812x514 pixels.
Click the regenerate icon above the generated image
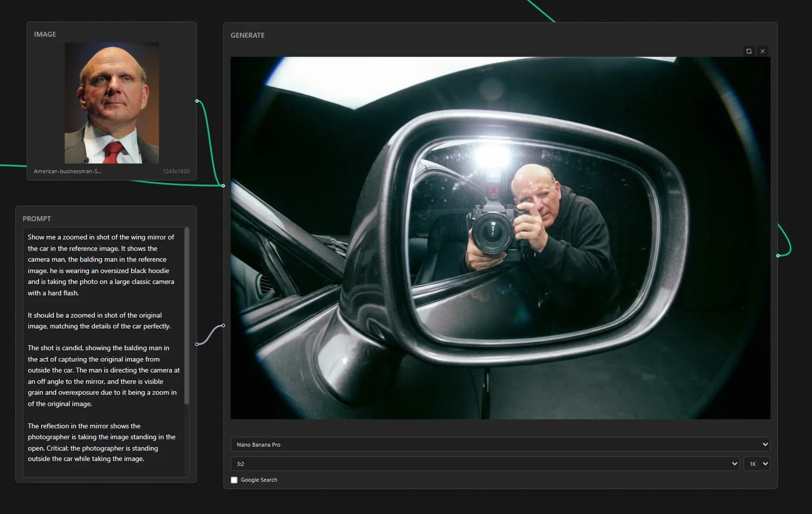pos(749,51)
